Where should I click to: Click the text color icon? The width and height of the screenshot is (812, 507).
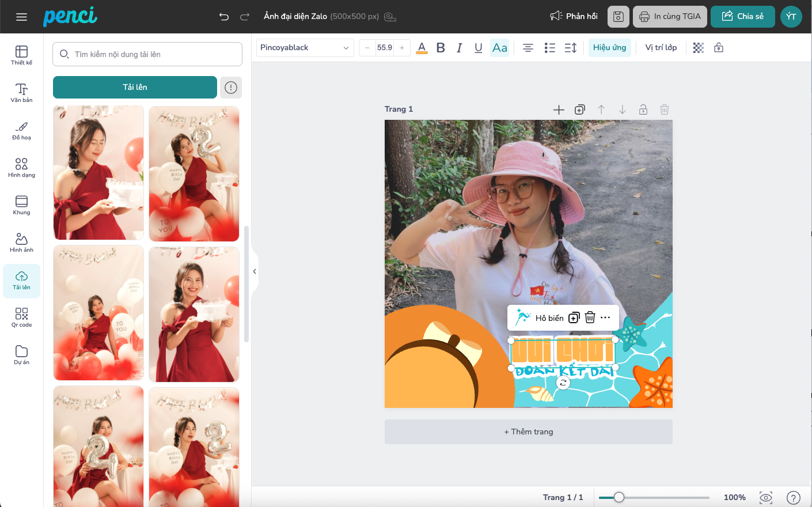422,48
